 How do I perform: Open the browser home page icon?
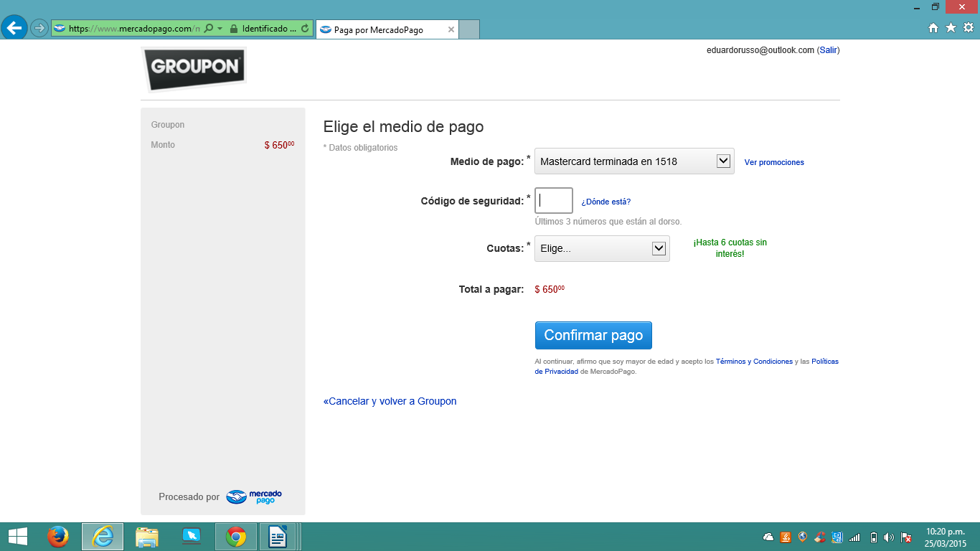pyautogui.click(x=933, y=28)
